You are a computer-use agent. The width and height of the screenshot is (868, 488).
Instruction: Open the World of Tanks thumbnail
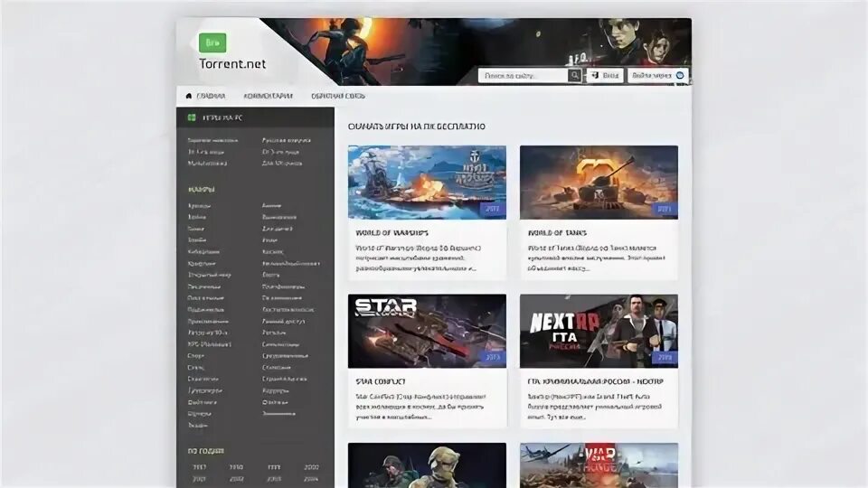[599, 182]
